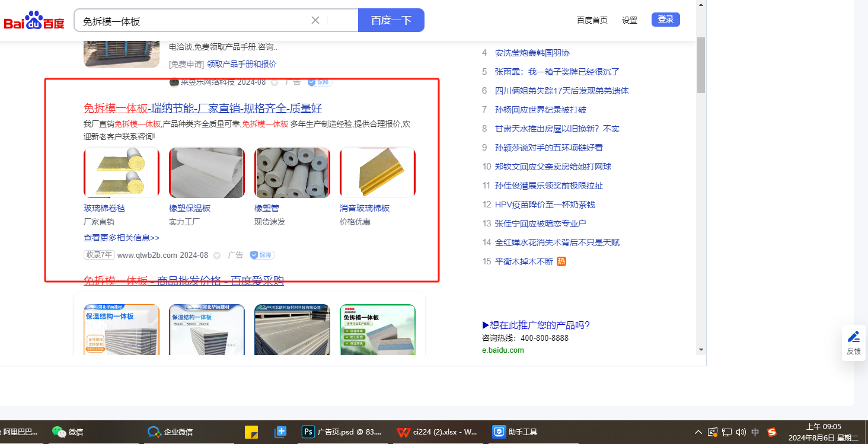Click the 热 badge after 平衡木掉木不断
The height and width of the screenshot is (444, 868).
tap(561, 261)
